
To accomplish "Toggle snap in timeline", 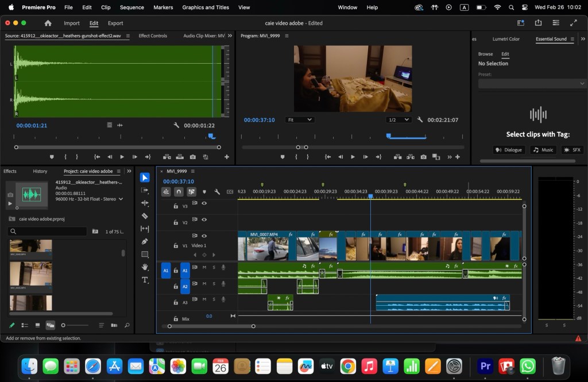I will click(179, 192).
